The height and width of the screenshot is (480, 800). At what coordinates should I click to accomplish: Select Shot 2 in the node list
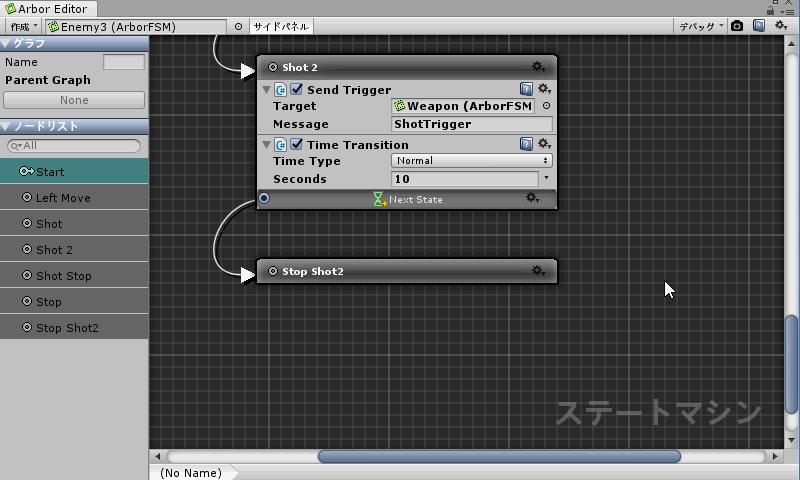74,249
